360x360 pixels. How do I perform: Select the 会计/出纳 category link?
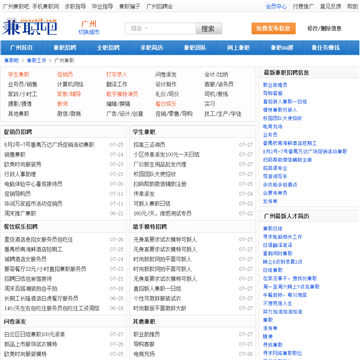click(x=216, y=75)
